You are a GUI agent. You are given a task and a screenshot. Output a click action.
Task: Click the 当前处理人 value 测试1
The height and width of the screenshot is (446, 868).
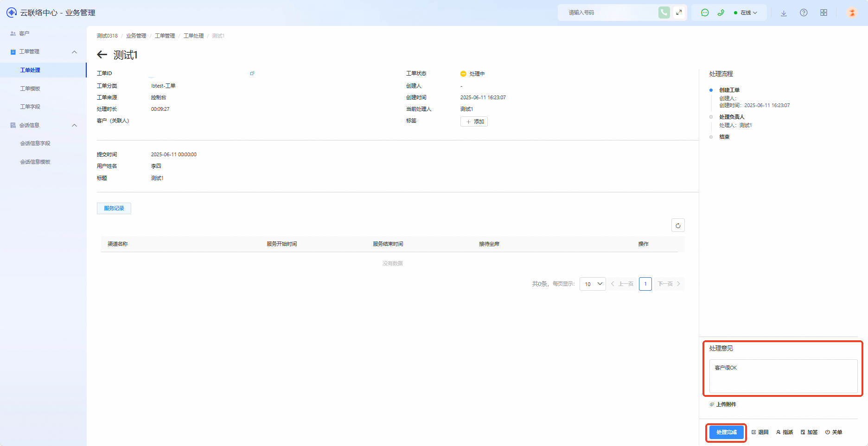(467, 109)
